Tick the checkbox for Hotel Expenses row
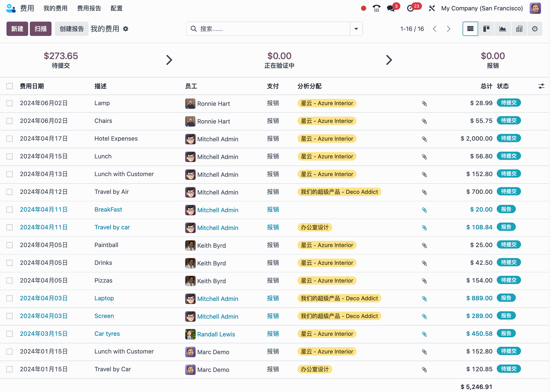The image size is (550, 392). click(x=10, y=139)
